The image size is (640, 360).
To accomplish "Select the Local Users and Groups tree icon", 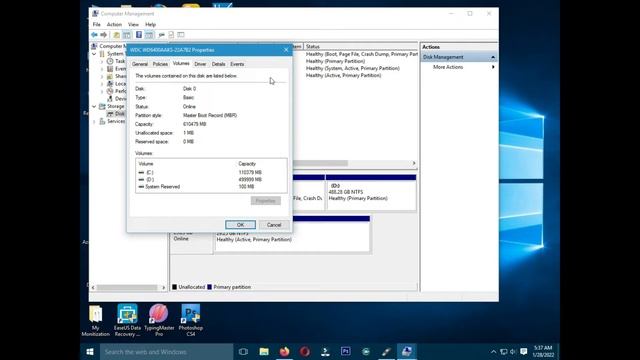I will click(x=110, y=84).
